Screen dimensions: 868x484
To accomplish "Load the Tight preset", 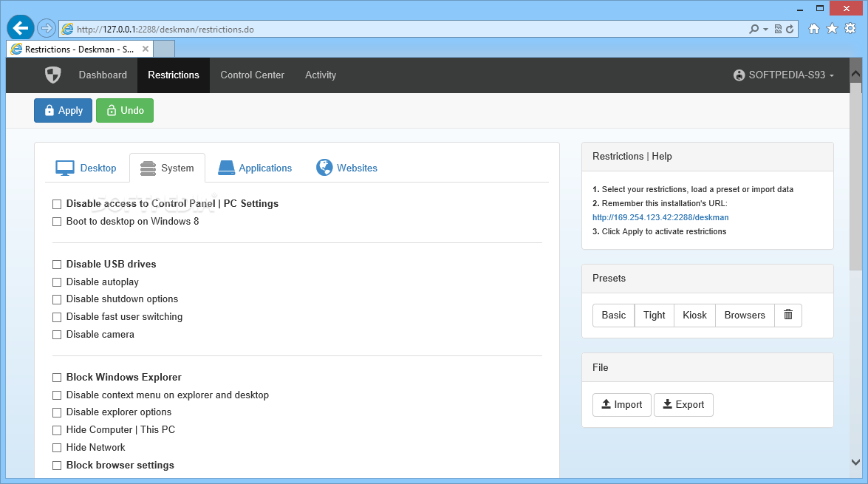I will pyautogui.click(x=655, y=315).
